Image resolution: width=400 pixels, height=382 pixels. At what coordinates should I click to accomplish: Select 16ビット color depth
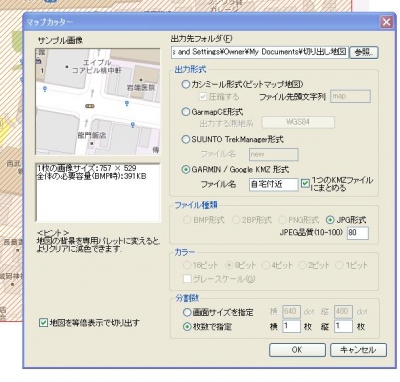pyautogui.click(x=187, y=265)
